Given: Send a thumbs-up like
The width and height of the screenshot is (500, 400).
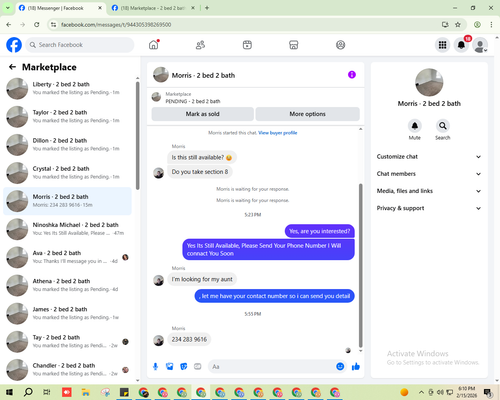Looking at the screenshot, I should (x=356, y=367).
